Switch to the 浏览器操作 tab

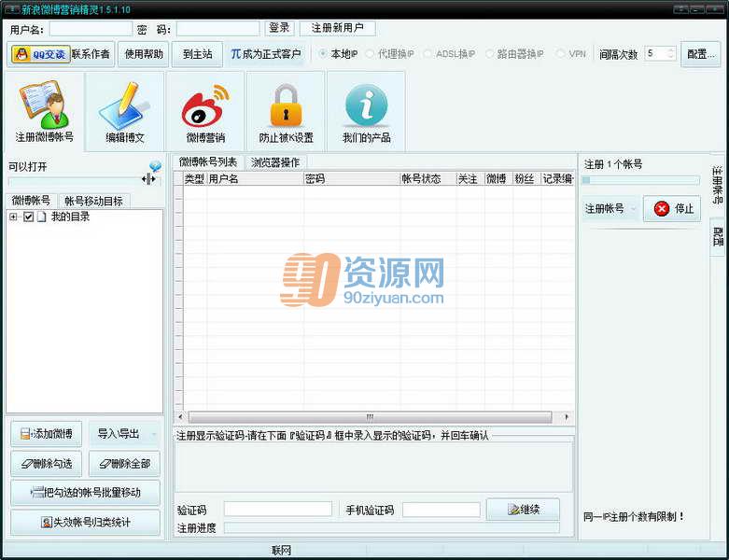tap(275, 162)
